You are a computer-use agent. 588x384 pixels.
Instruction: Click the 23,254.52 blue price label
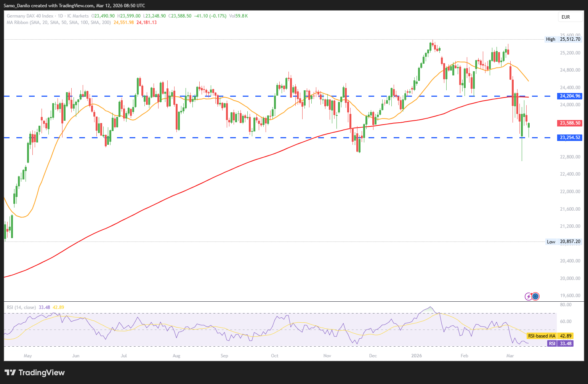click(x=570, y=138)
